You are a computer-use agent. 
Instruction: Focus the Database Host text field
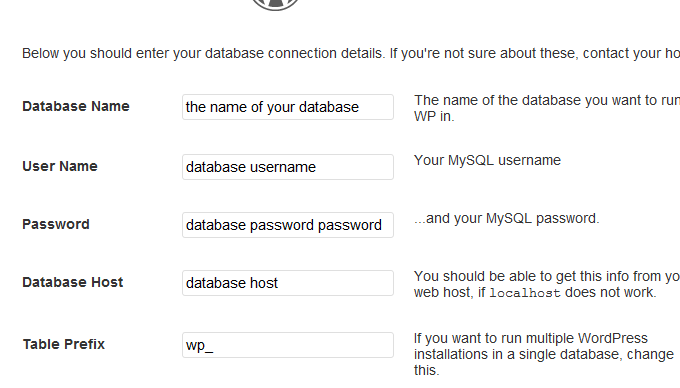(x=288, y=283)
